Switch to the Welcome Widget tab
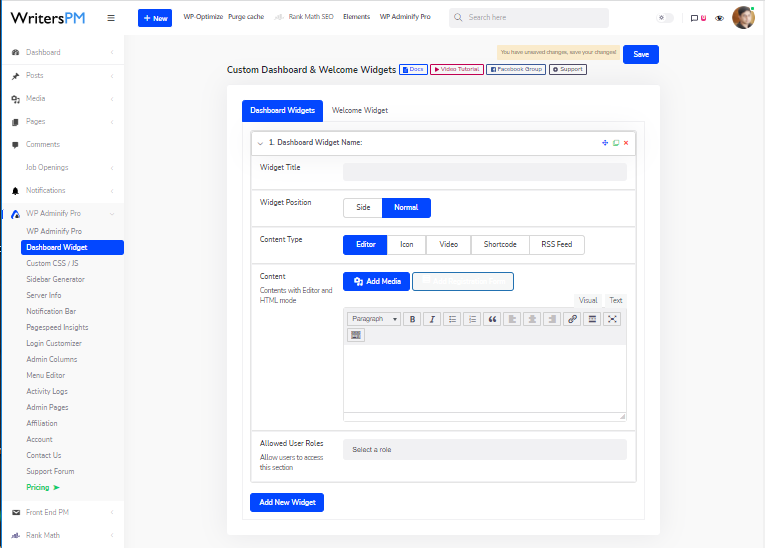This screenshot has width=765, height=548. [360, 111]
